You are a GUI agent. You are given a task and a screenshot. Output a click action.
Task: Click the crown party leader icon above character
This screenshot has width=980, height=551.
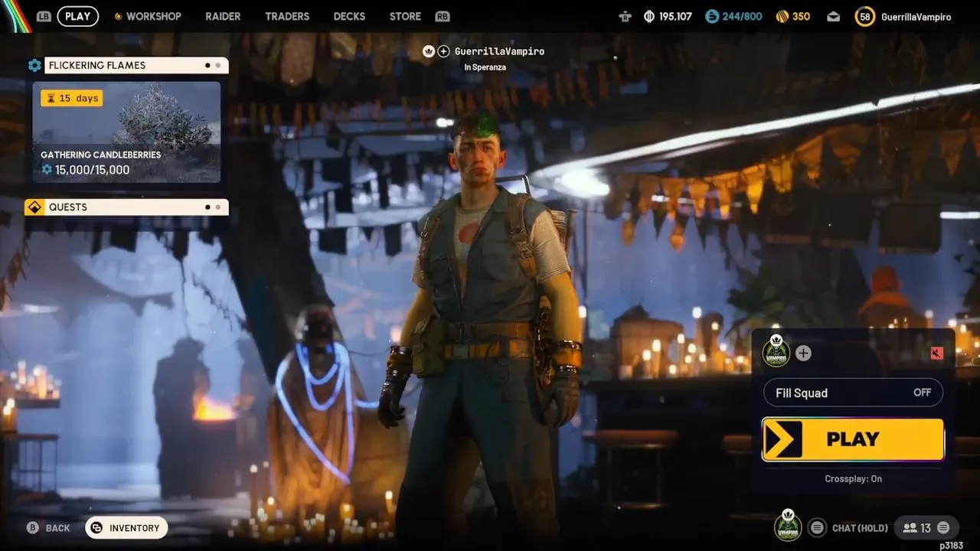tap(429, 51)
